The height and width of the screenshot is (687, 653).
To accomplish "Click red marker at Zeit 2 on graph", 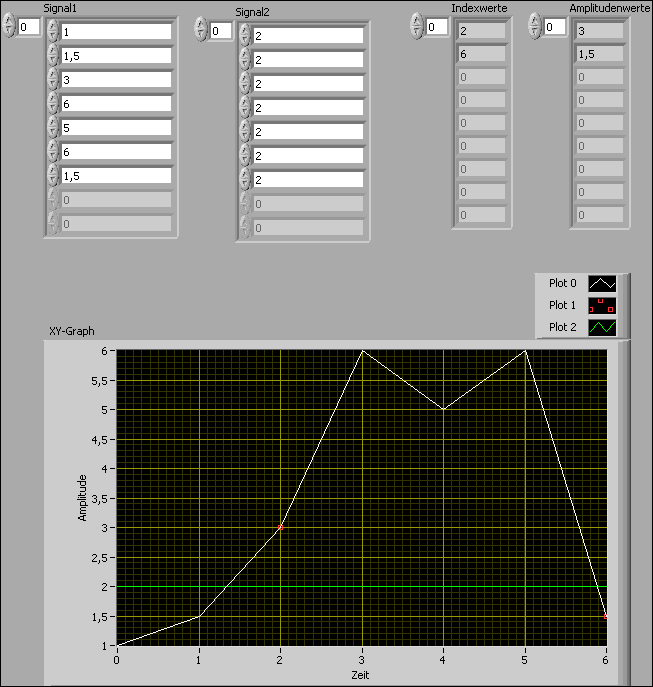I will pos(280,528).
